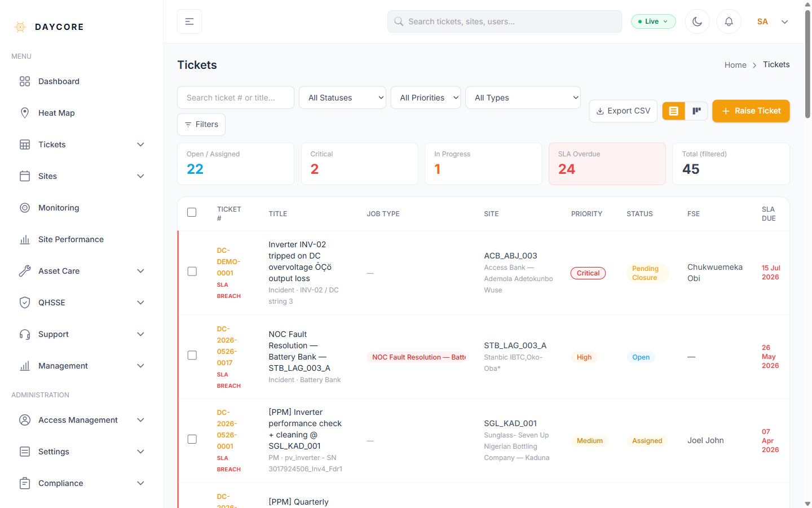Viewport: 812px width, 508px height.
Task: Expand the Settings submenu chevron
Action: pyautogui.click(x=141, y=452)
